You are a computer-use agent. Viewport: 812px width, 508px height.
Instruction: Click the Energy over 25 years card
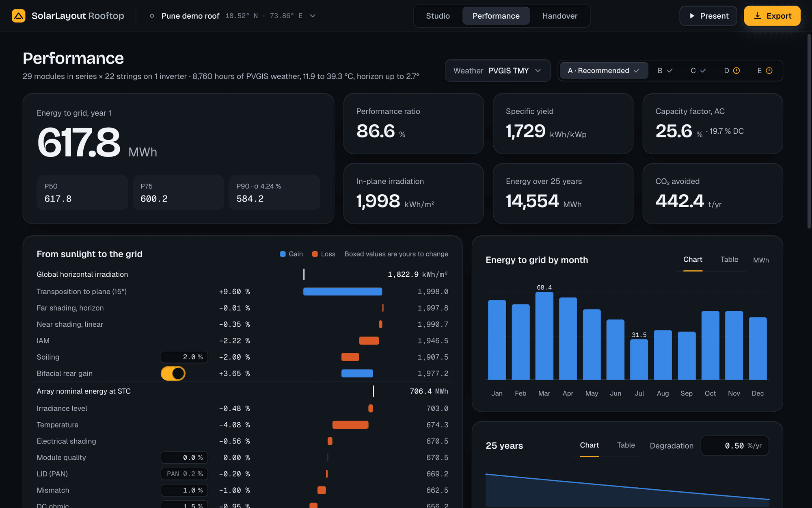(x=563, y=193)
